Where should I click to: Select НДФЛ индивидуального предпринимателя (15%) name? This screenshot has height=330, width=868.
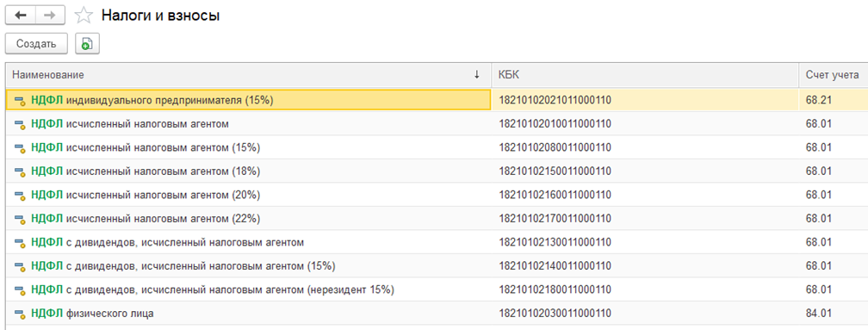[x=152, y=100]
